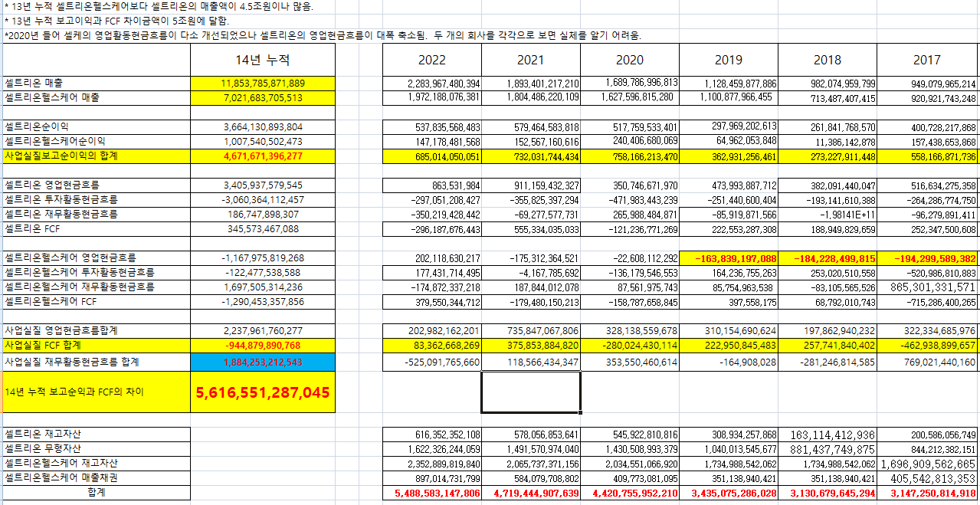Click the '셀트리온 영업현금흐름' row label
The width and height of the screenshot is (980, 505).
(x=97, y=185)
